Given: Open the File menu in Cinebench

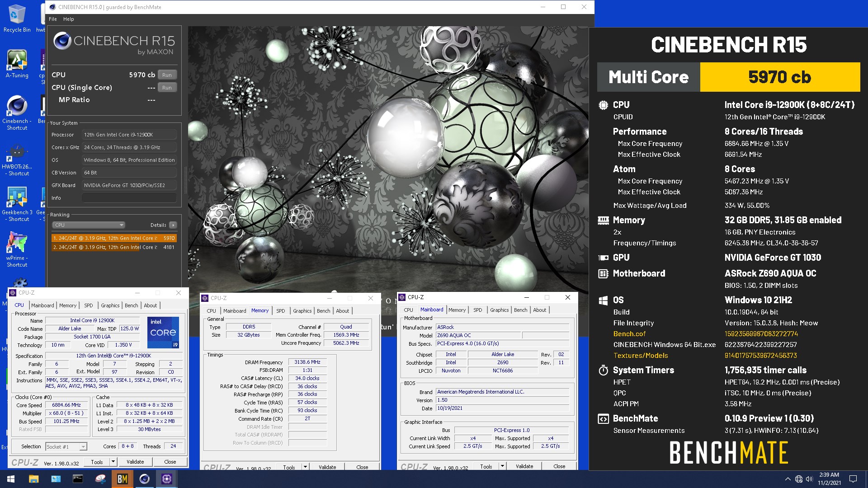Looking at the screenshot, I should pyautogui.click(x=53, y=19).
